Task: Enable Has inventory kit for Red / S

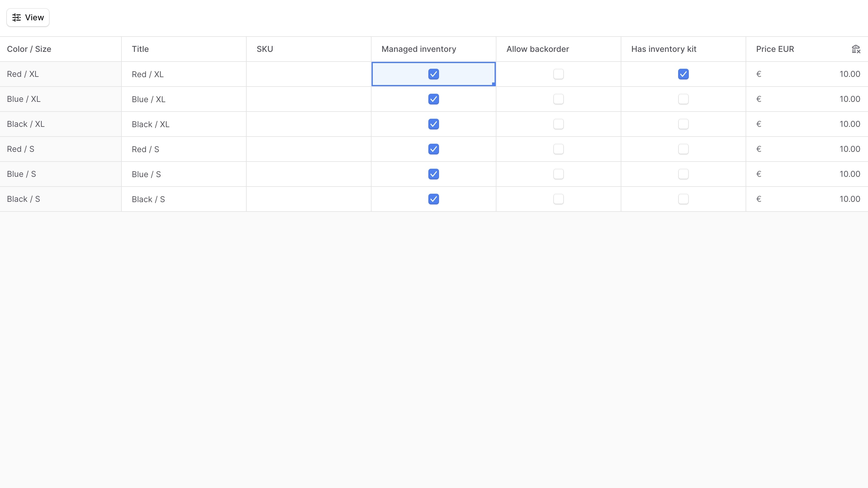Action: coord(683,149)
